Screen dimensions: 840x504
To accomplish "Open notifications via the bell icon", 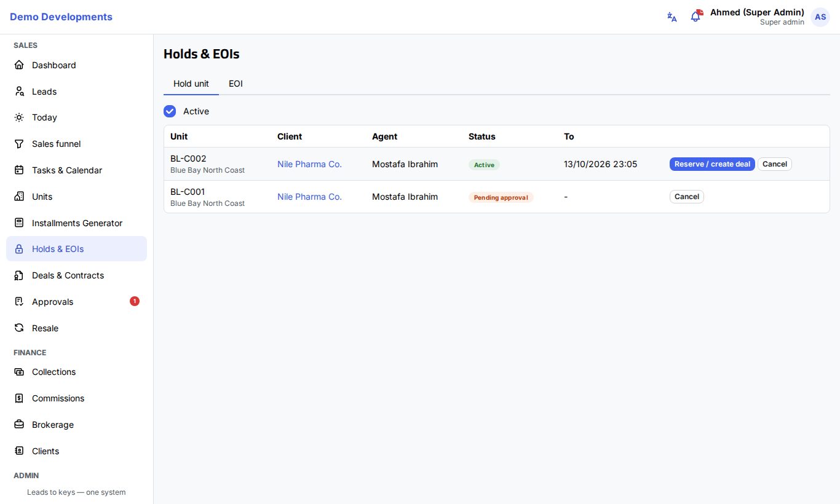I will tap(695, 17).
